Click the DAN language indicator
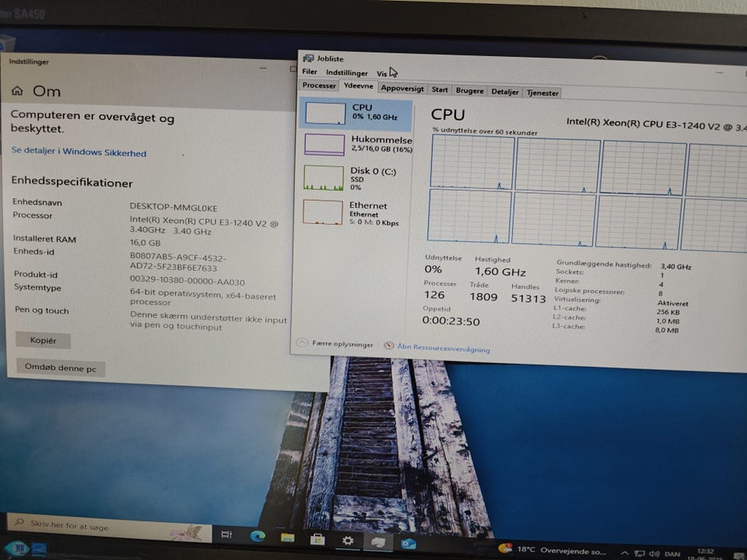Screen dimensions: 747x560 [x=672, y=555]
